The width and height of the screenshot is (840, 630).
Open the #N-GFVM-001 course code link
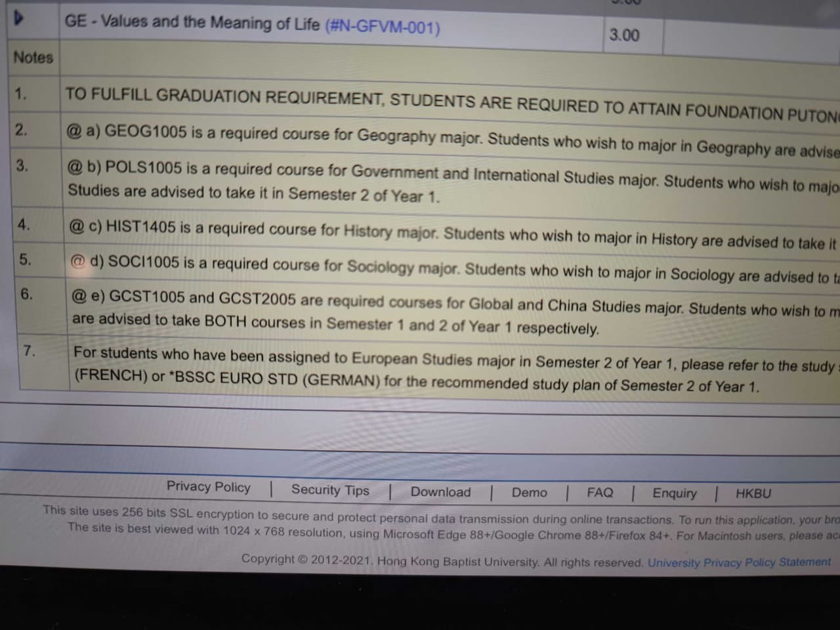pyautogui.click(x=383, y=27)
